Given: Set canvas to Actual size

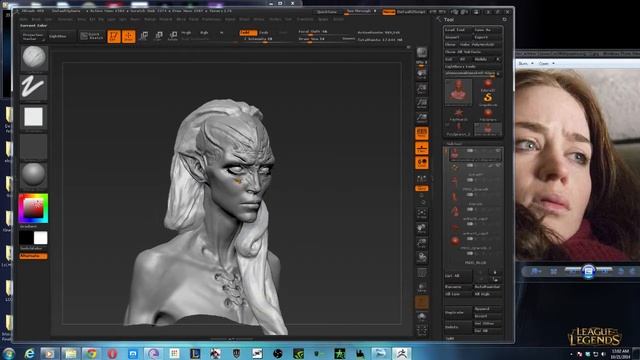Looking at the screenshot, I should coord(422,103).
